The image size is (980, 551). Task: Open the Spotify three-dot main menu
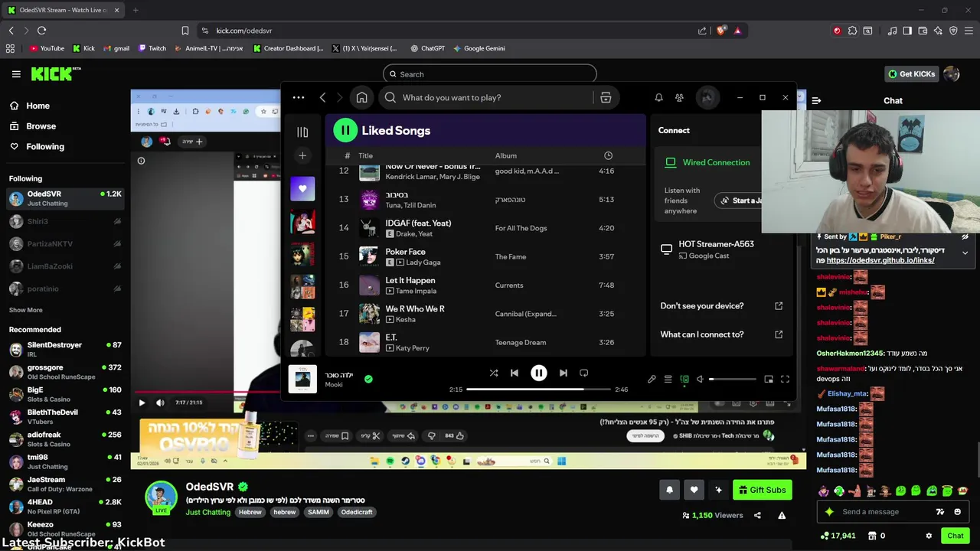click(x=299, y=97)
